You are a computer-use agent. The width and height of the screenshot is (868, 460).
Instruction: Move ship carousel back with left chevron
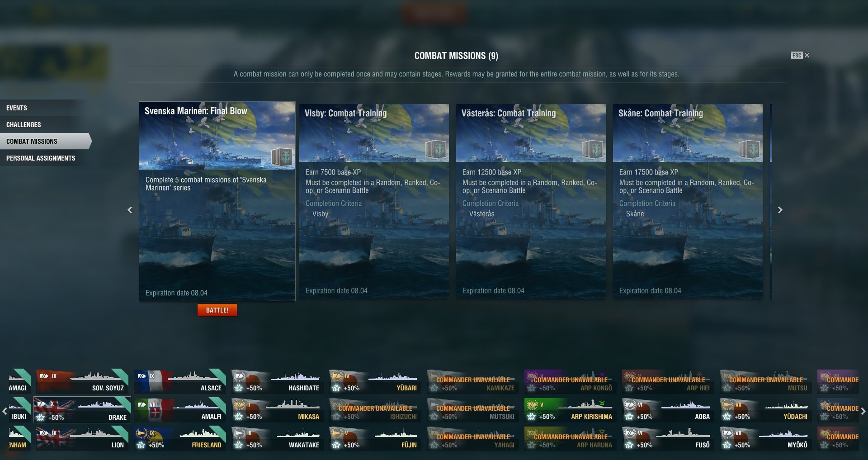[5, 411]
